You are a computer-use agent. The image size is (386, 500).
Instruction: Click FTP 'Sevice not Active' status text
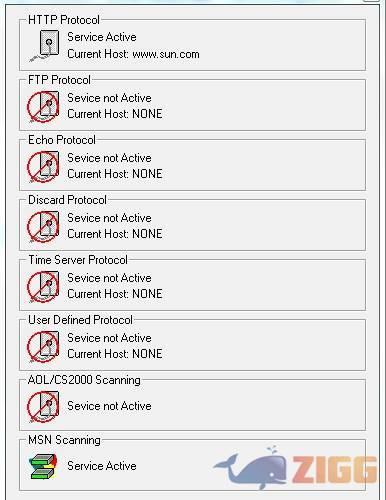pyautogui.click(x=109, y=98)
